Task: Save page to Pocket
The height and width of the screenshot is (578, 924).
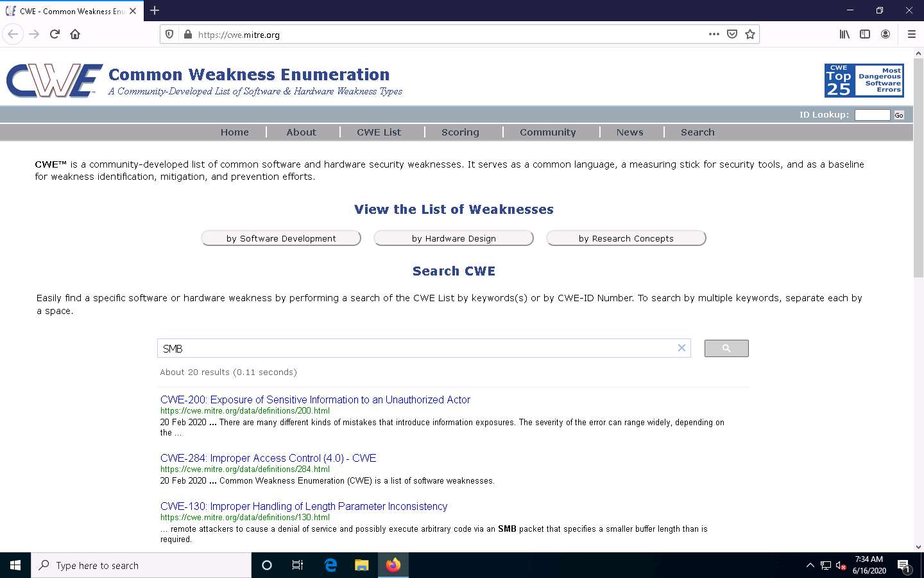Action: pyautogui.click(x=732, y=34)
